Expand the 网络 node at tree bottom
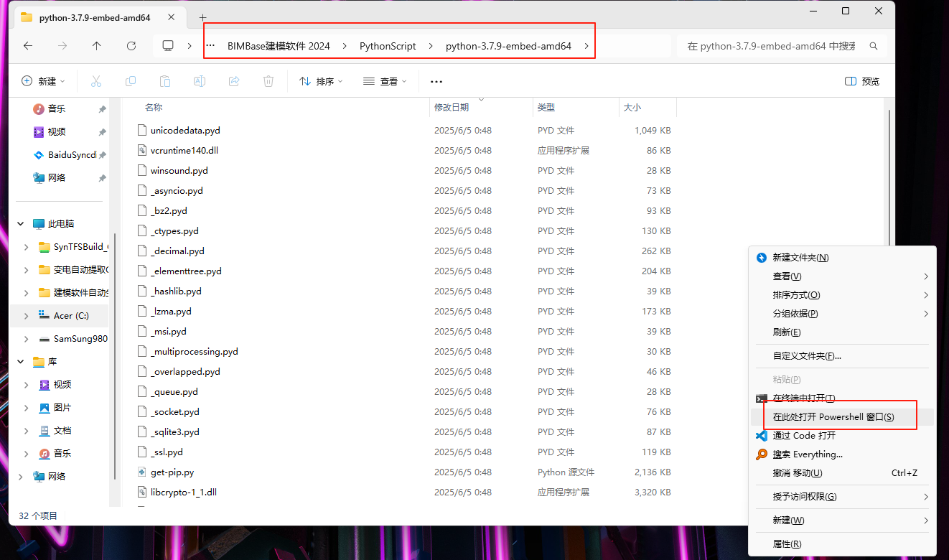Viewport: 949px width, 560px height. click(x=20, y=477)
